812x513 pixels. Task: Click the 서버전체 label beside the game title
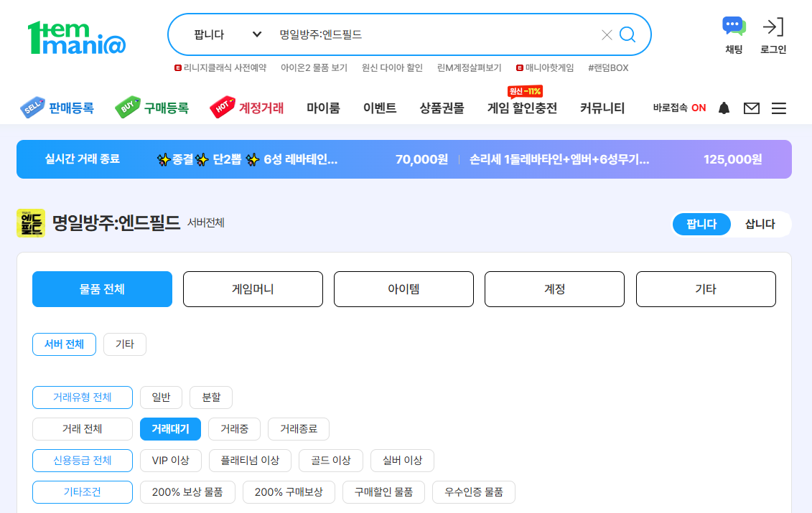point(205,223)
